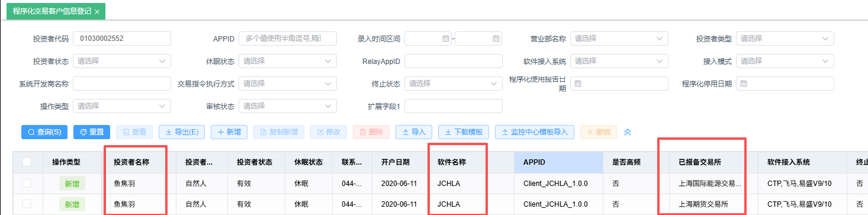
Task: Click Client_JCHLA_1.0.0 in 上海期货交易所 row
Action: [x=555, y=204]
